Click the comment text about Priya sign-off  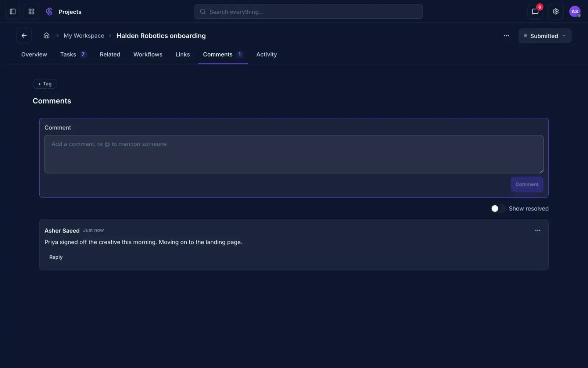click(x=143, y=242)
